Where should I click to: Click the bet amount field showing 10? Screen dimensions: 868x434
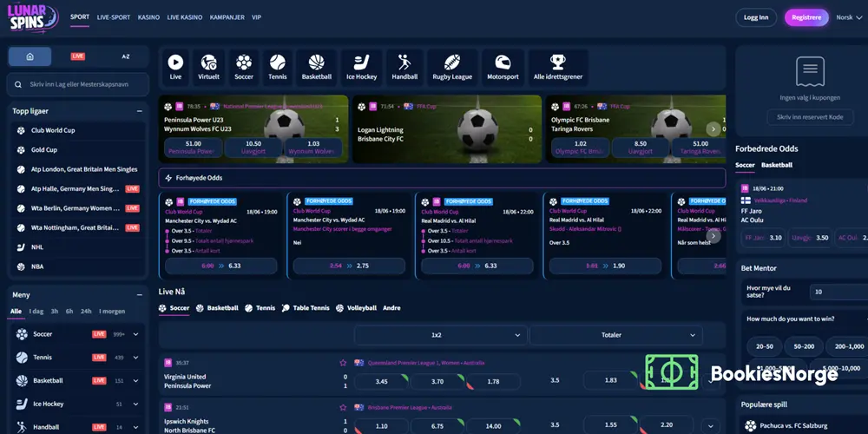[x=838, y=292]
